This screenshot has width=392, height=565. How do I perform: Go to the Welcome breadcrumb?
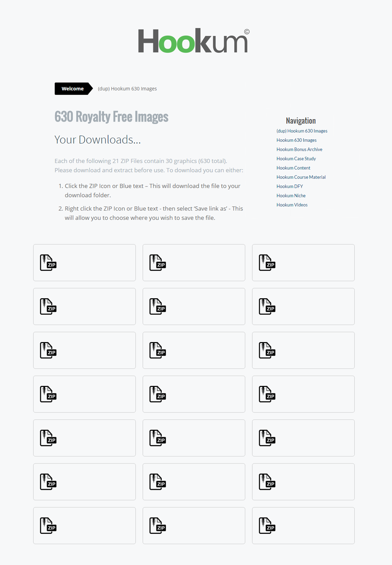tap(73, 89)
